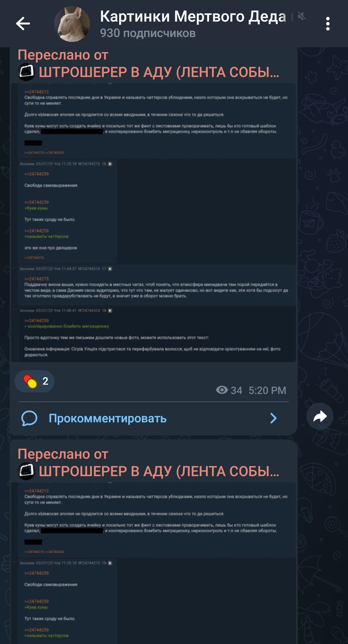The width and height of the screenshot is (348, 644).
Task: Tap first Переслано от header label
Action: (x=63, y=55)
